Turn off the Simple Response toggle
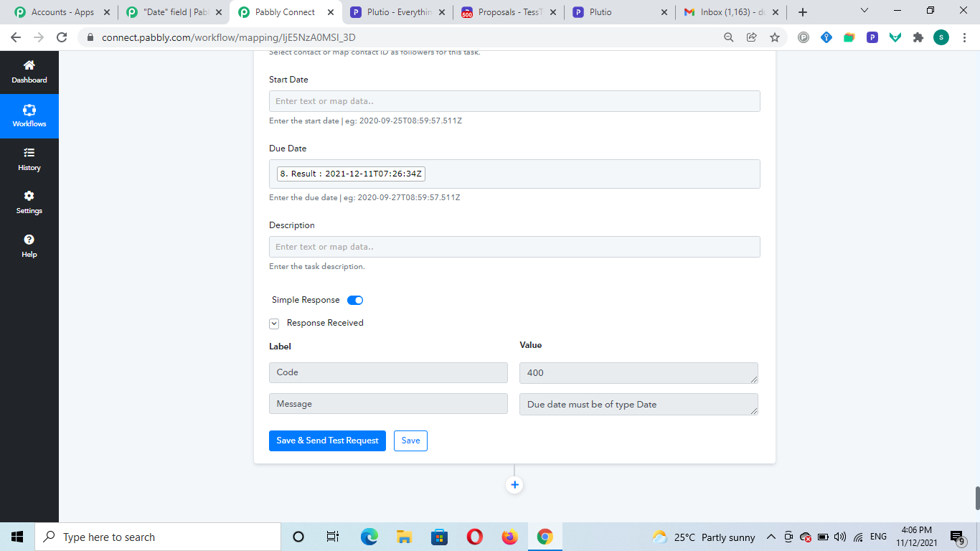Viewport: 980px width, 551px height. [x=355, y=300]
